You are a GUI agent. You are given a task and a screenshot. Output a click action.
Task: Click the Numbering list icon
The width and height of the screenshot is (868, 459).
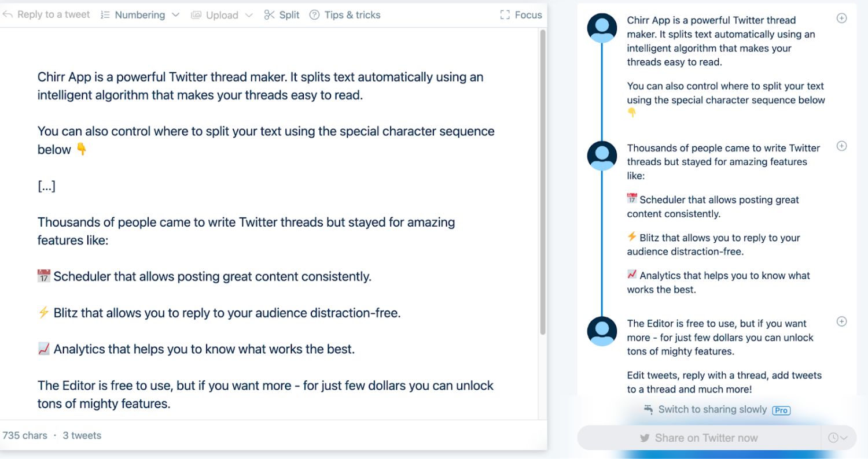click(105, 14)
